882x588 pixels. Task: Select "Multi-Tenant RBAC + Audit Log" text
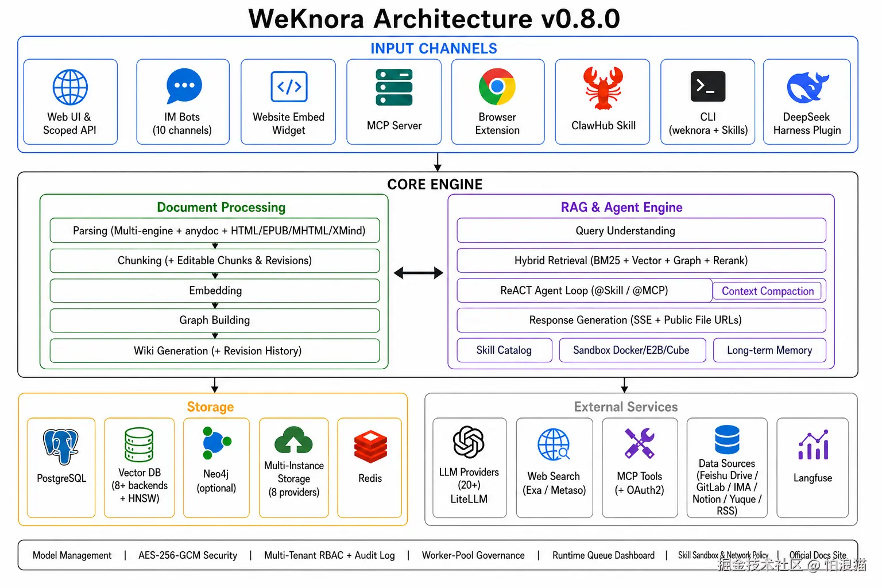330,555
